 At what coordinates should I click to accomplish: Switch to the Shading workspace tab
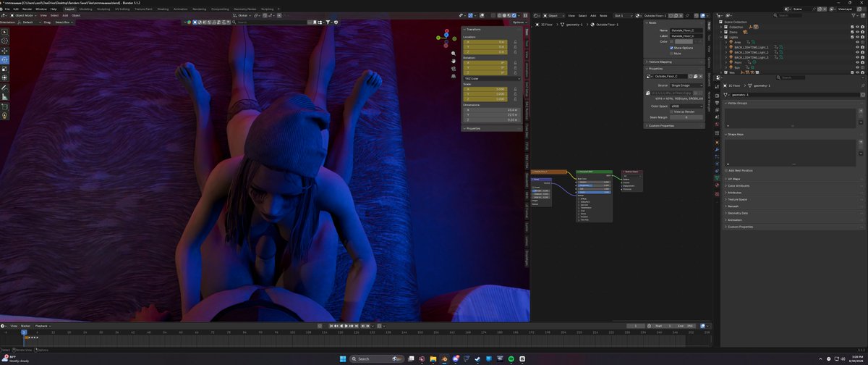pos(162,9)
